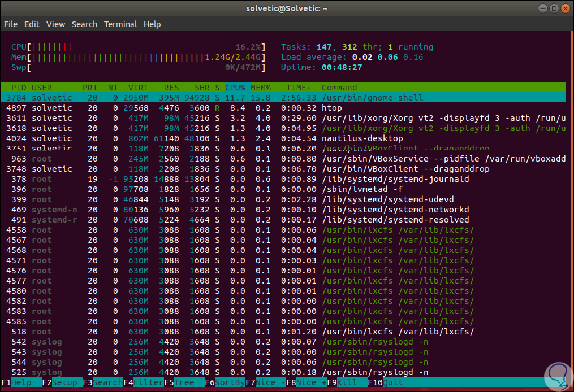Select the systemd-udevd process row
574x392 pixels.
284,199
